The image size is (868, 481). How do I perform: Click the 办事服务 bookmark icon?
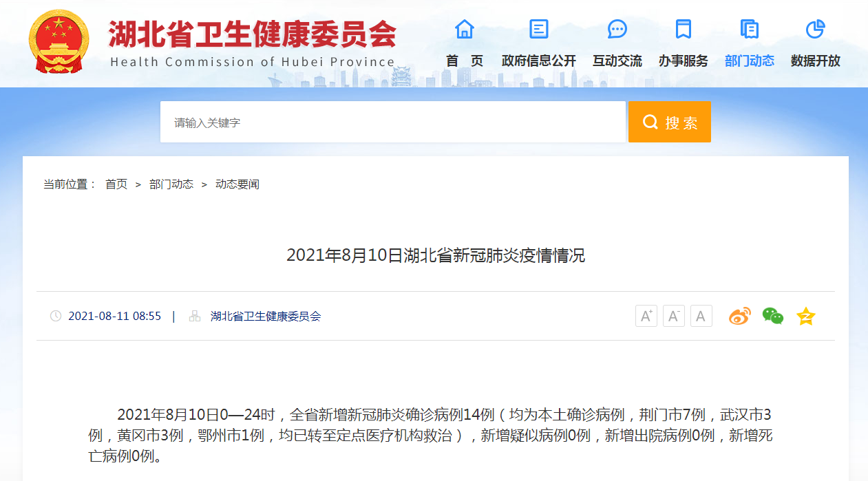(x=683, y=29)
